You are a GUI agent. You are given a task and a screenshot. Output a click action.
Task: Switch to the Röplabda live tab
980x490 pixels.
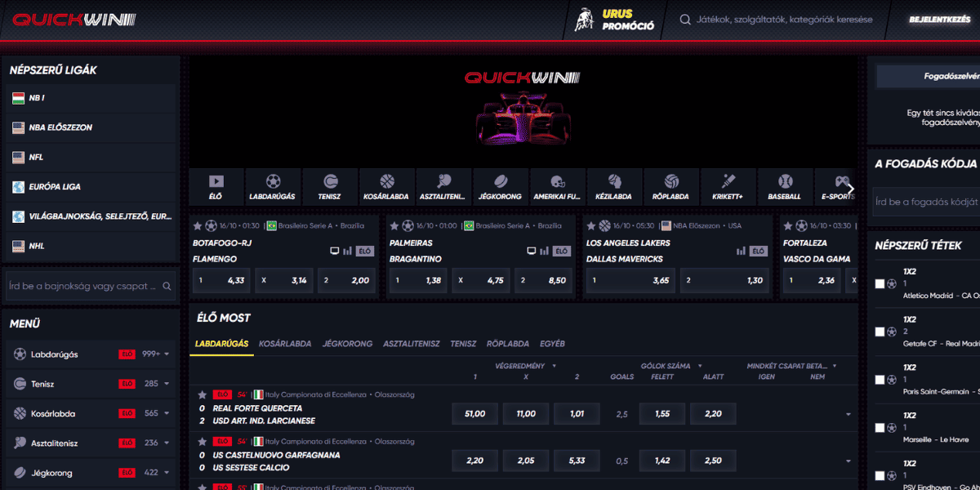point(508,344)
